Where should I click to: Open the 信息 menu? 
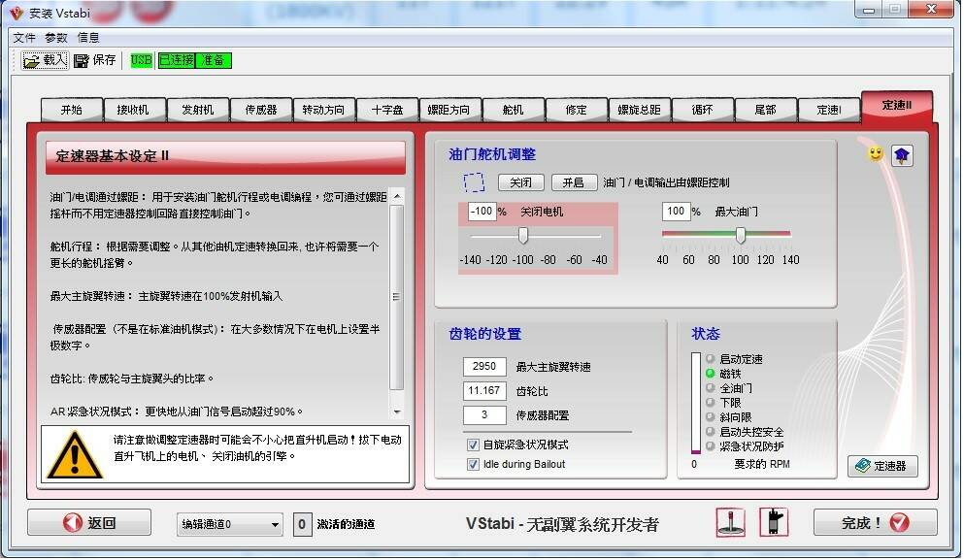[88, 38]
